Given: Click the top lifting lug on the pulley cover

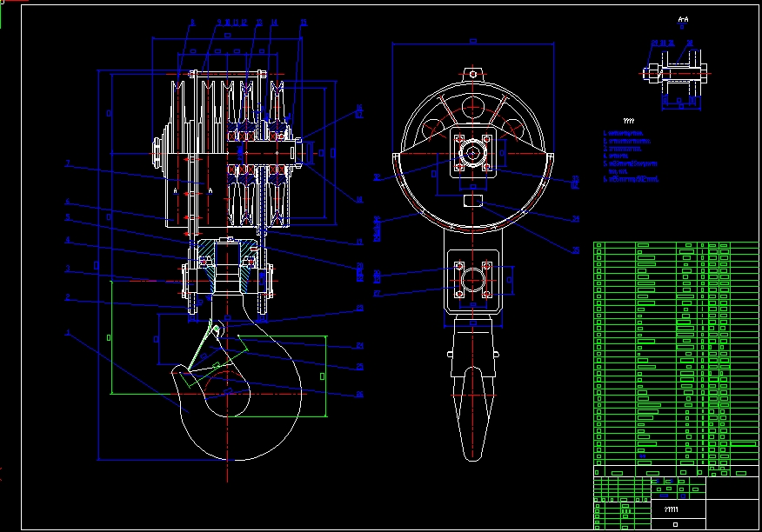Looking at the screenshot, I should tap(472, 75).
